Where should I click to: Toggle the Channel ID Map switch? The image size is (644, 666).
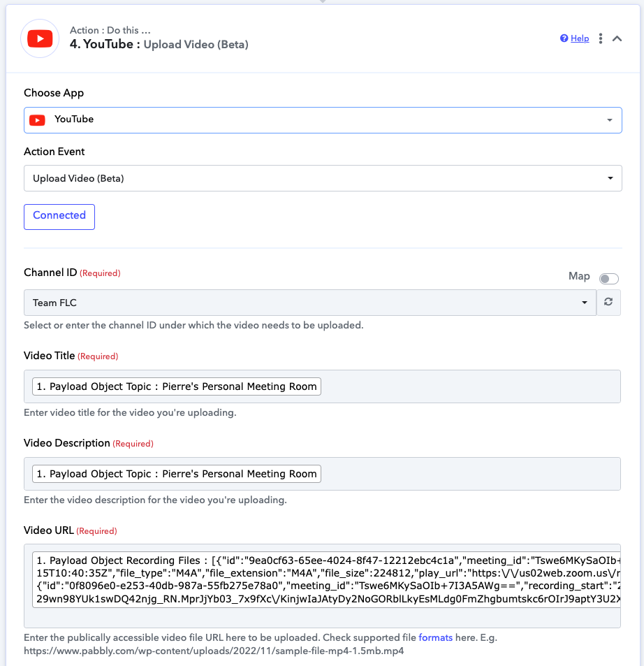[608, 279]
